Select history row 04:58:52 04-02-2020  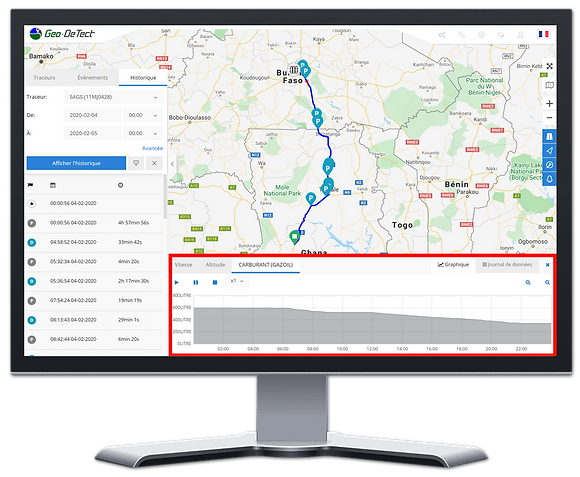(94, 242)
